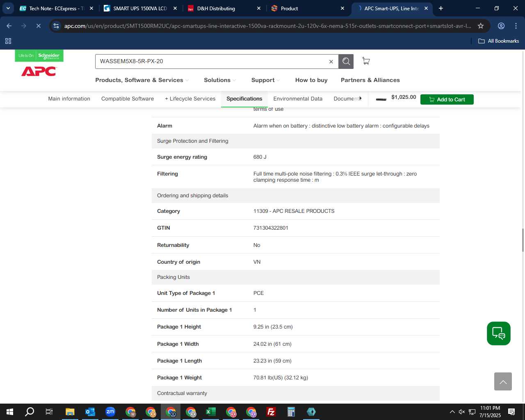Expand the Support menu
The image size is (525, 420).
pyautogui.click(x=265, y=80)
